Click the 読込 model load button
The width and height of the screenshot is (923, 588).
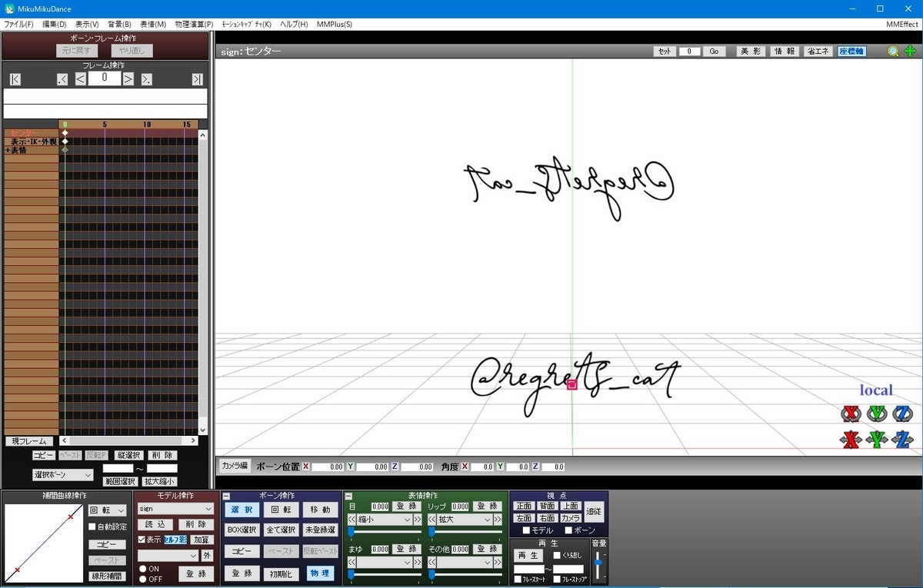pos(155,524)
